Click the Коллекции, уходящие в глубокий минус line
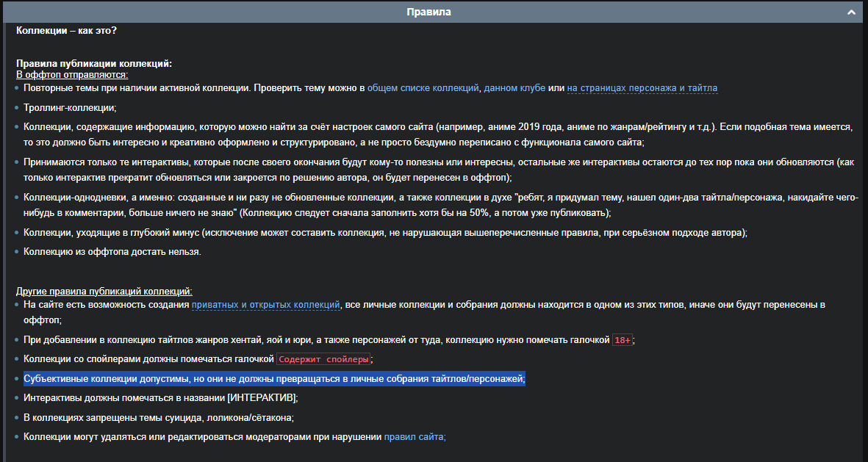Image resolution: width=868 pixels, height=462 pixels. (385, 233)
